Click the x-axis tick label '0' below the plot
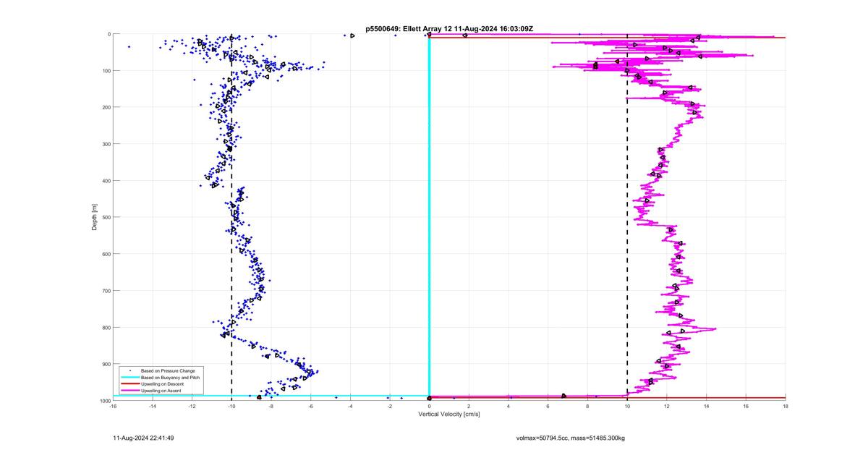 [430, 406]
